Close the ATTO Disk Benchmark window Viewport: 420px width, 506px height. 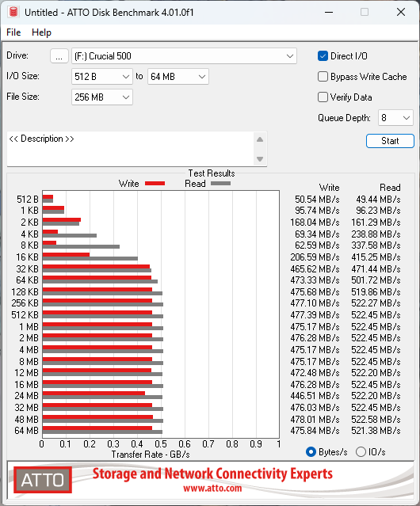point(401,12)
